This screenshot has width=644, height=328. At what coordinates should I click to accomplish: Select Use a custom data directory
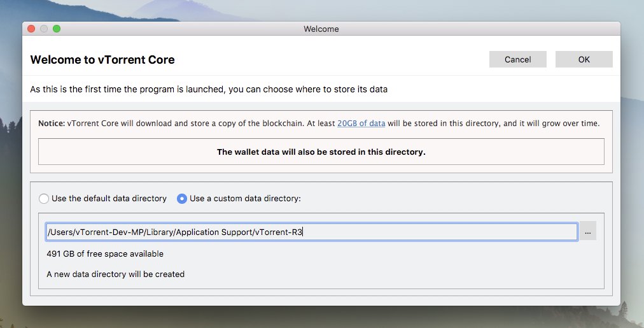239,199
